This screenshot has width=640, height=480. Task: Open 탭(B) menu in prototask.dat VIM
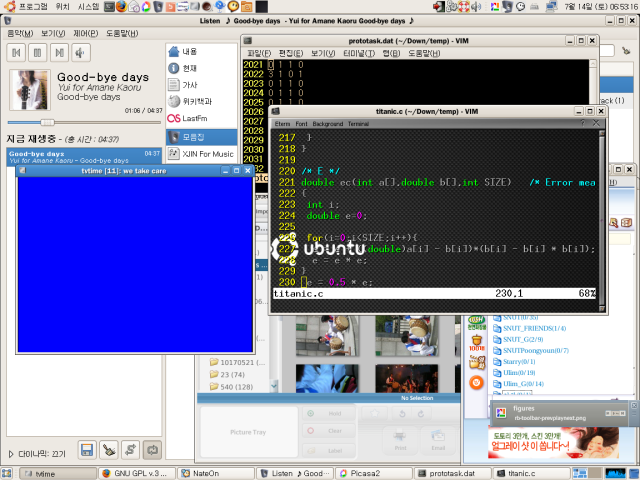click(x=391, y=53)
